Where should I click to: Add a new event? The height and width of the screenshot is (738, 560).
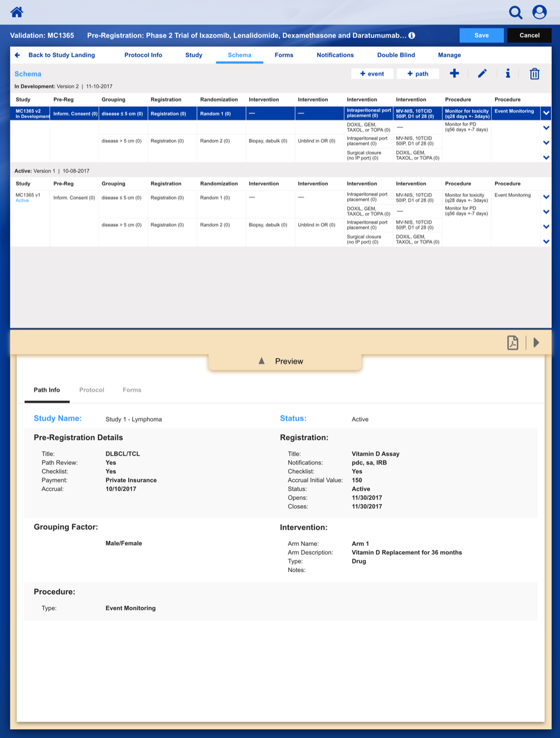[x=372, y=74]
